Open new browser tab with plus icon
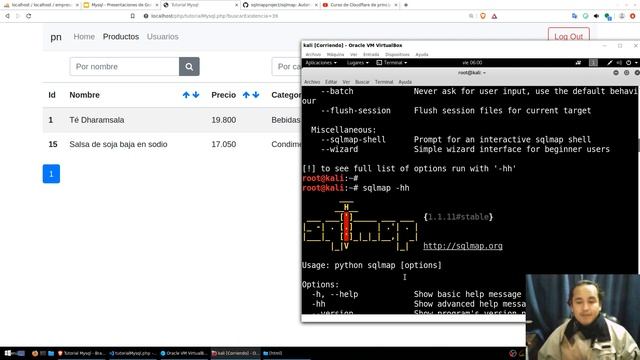Screen dimensions: 640x360 coord(406,5)
